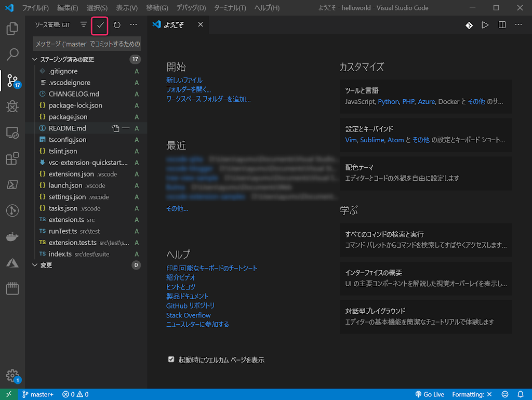Open the 編集(E) menu
This screenshot has width=532, height=400.
pyautogui.click(x=68, y=8)
